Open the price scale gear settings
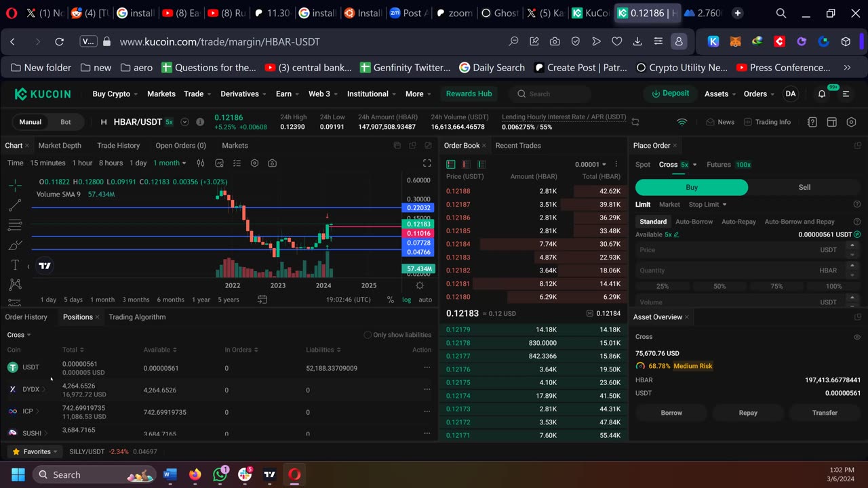 coord(420,286)
